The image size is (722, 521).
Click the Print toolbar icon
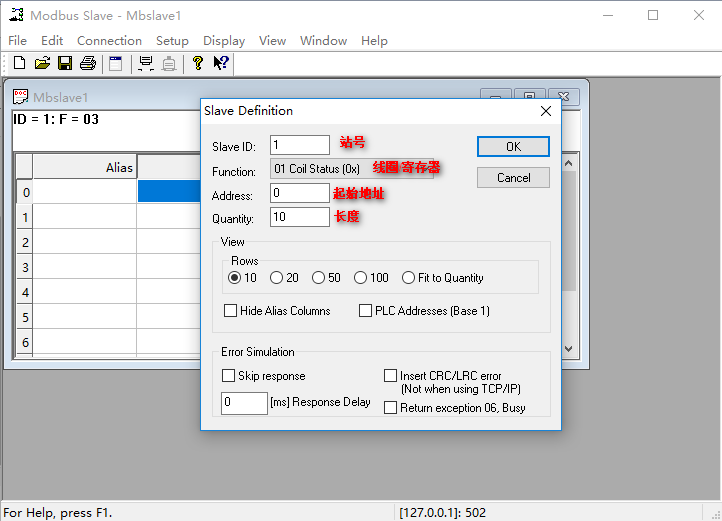[x=88, y=63]
